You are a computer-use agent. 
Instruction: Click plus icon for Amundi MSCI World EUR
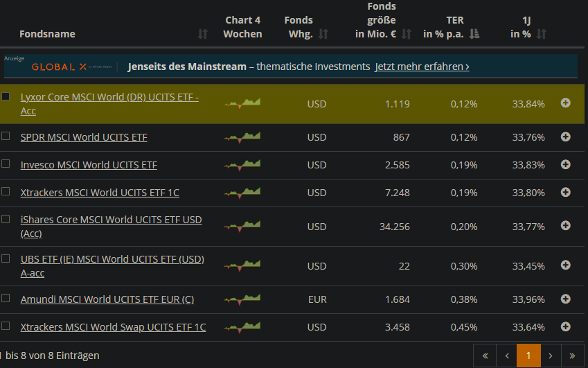point(566,299)
